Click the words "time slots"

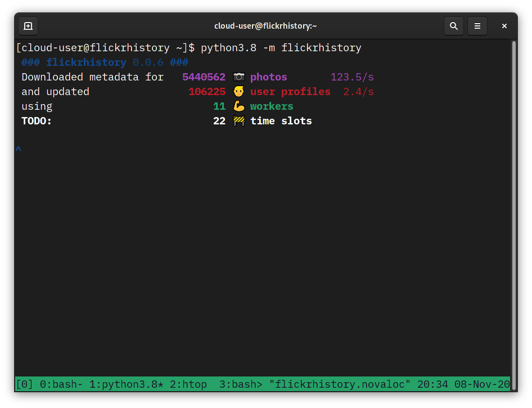point(281,121)
